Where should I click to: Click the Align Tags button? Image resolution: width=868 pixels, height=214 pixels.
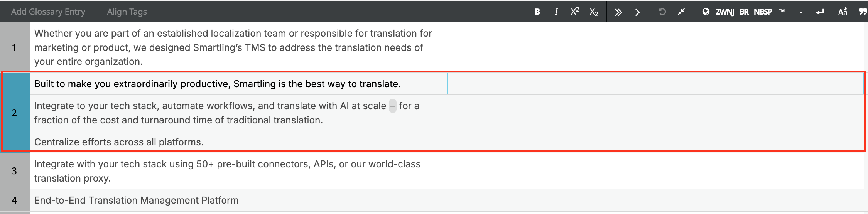(127, 12)
